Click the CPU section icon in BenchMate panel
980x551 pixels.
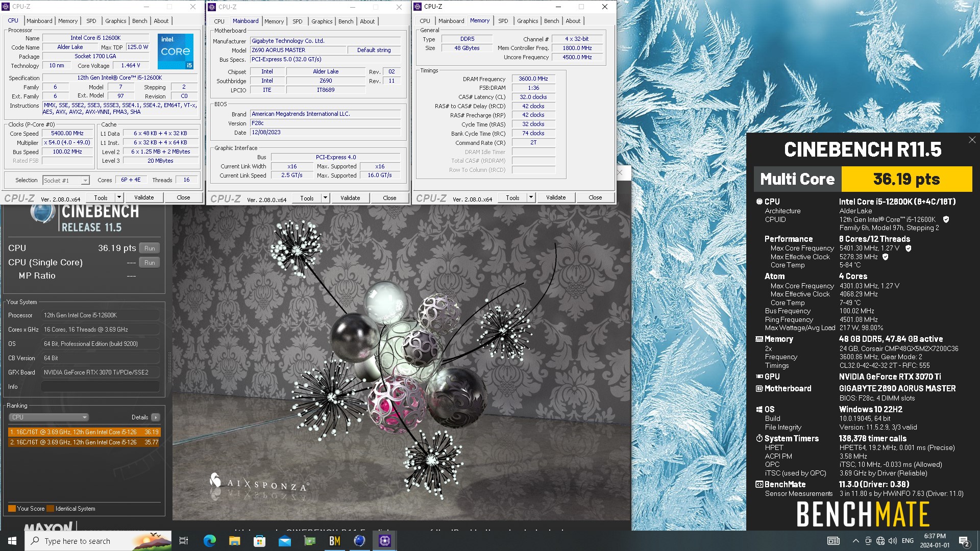click(x=759, y=202)
